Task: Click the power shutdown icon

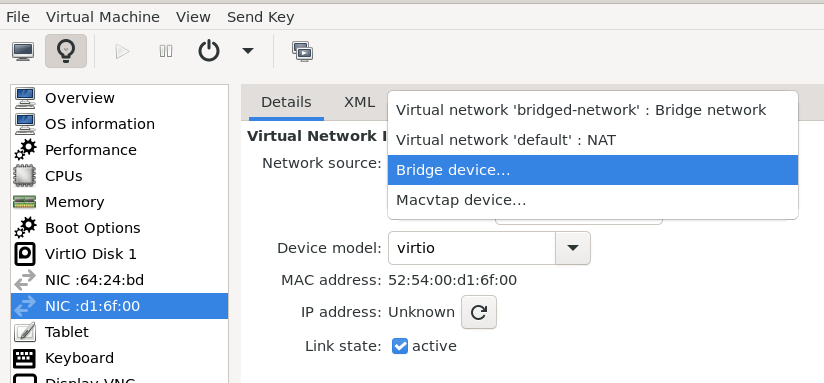Action: click(x=209, y=51)
